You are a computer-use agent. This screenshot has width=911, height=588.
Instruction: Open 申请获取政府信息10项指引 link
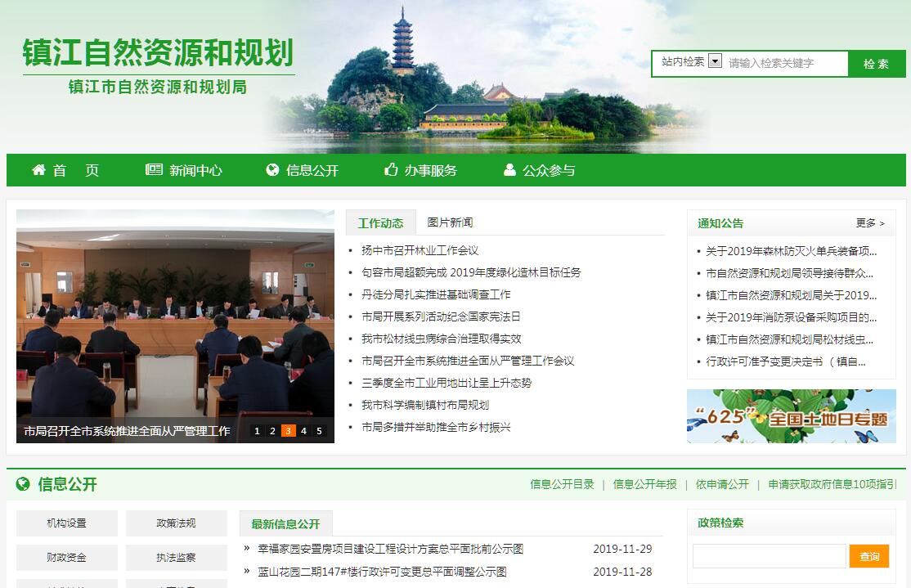click(x=832, y=484)
